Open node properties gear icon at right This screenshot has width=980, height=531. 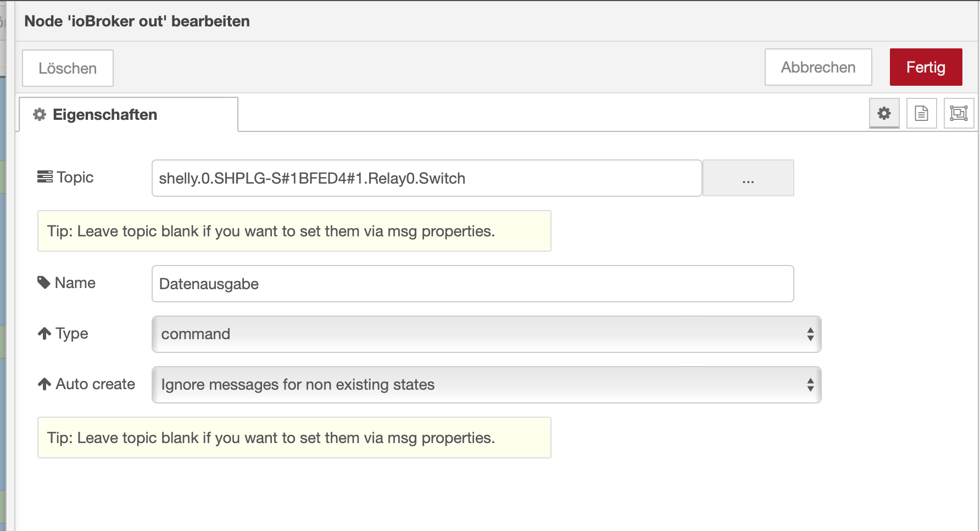coord(884,113)
